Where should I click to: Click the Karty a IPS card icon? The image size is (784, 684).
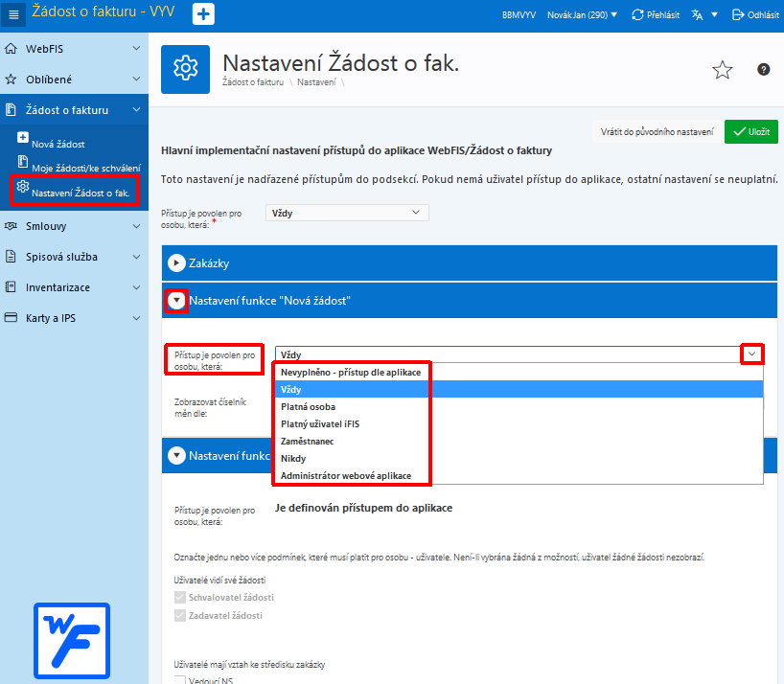[x=11, y=318]
